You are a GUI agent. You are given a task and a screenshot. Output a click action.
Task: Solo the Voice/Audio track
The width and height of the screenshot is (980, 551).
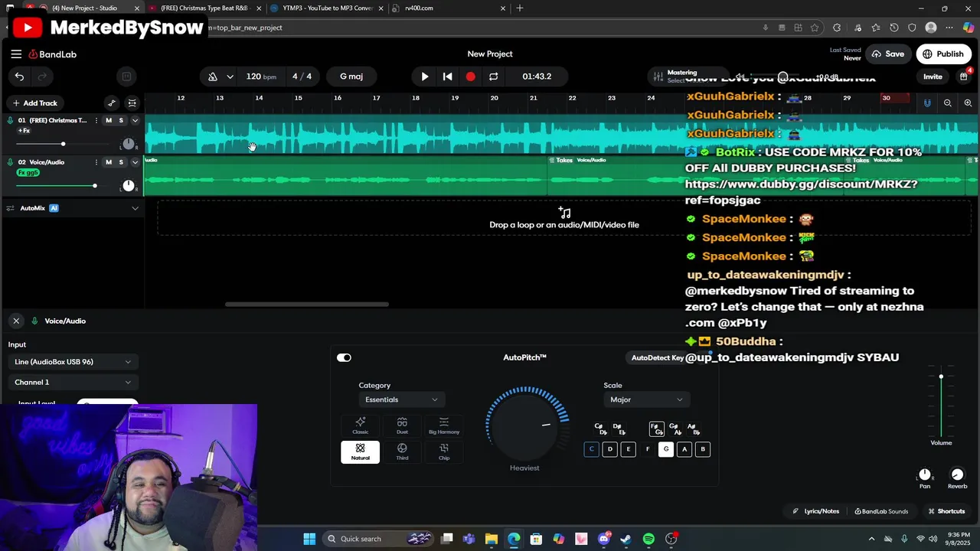[121, 162]
